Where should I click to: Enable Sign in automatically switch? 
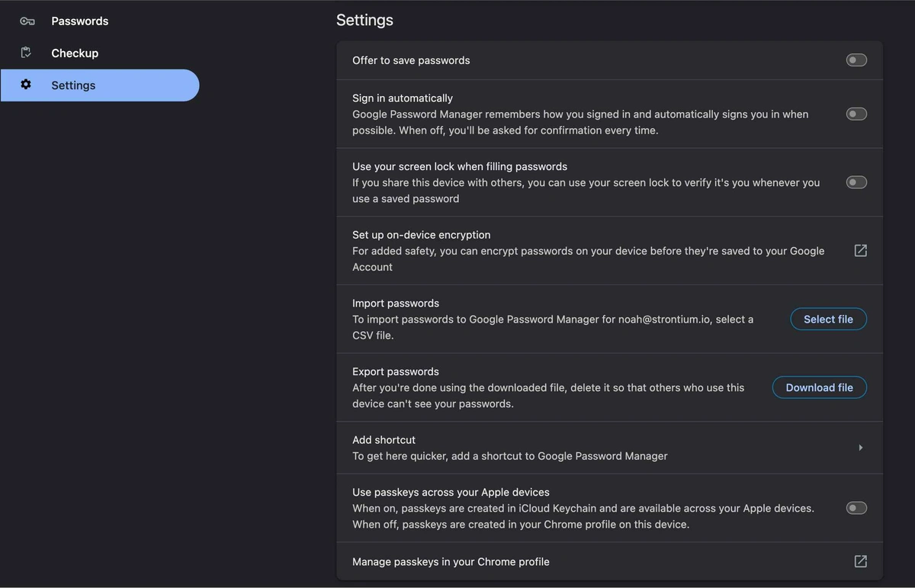pyautogui.click(x=856, y=114)
